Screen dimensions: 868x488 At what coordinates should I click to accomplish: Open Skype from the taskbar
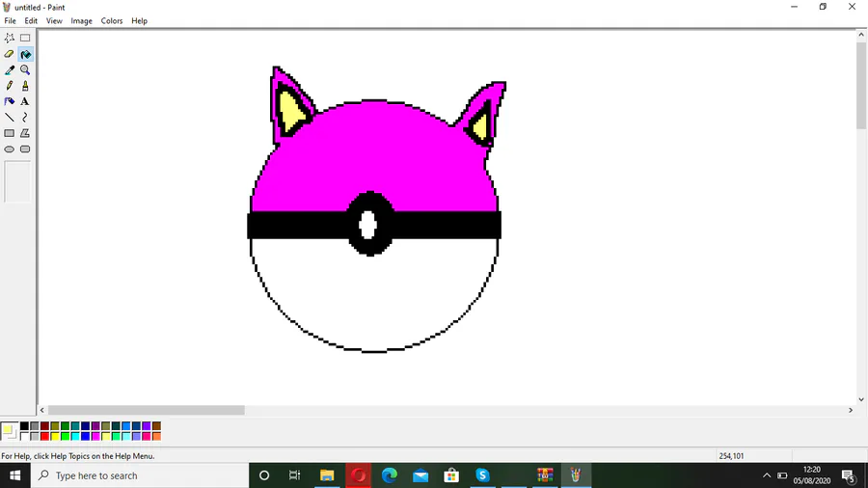coord(482,475)
